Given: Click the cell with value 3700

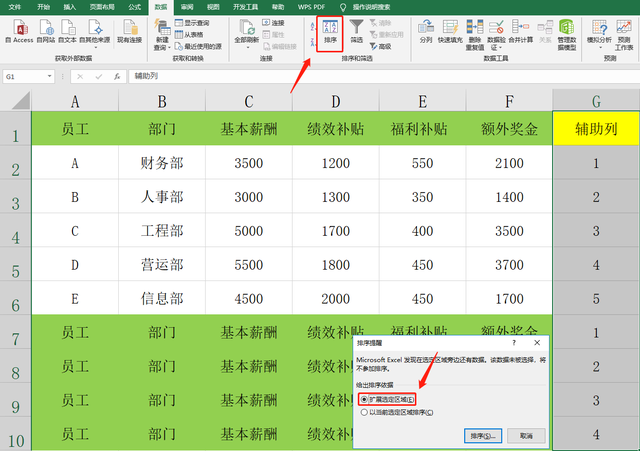Looking at the screenshot, I should (509, 264).
